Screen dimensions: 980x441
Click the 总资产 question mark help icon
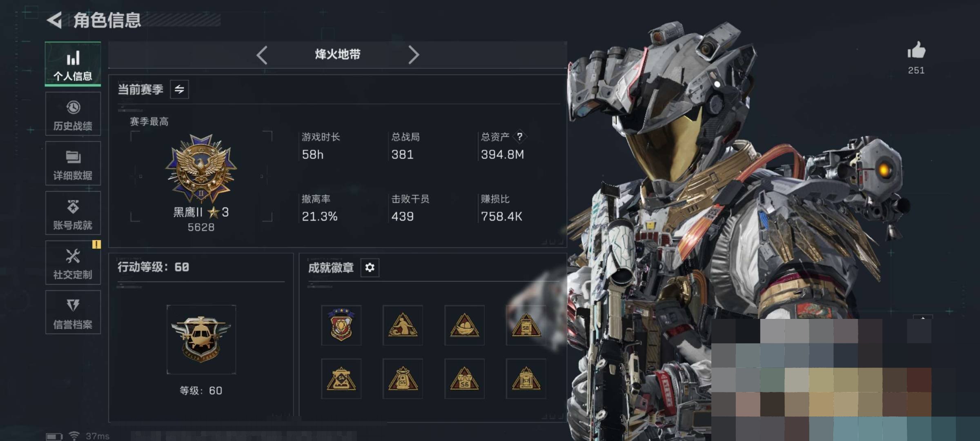519,136
